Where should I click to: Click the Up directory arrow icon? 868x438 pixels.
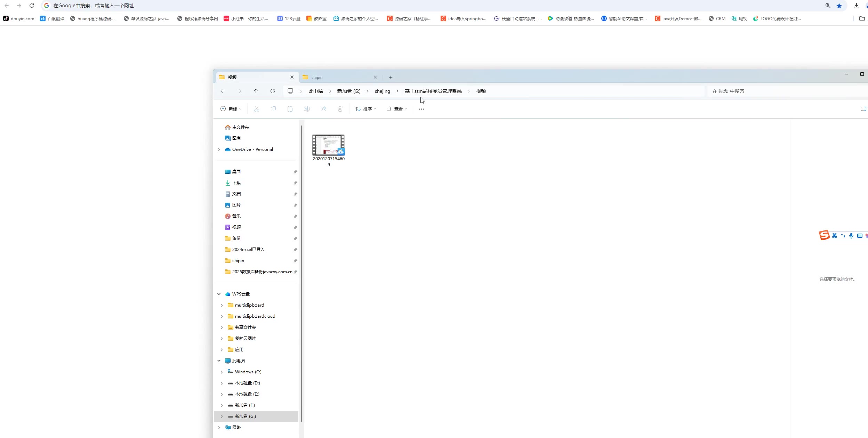[x=256, y=91]
